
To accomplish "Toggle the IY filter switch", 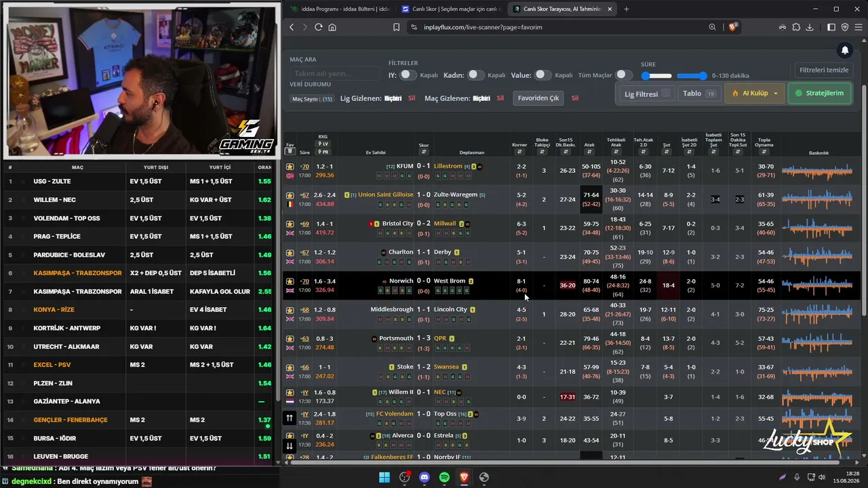I will click(x=408, y=75).
